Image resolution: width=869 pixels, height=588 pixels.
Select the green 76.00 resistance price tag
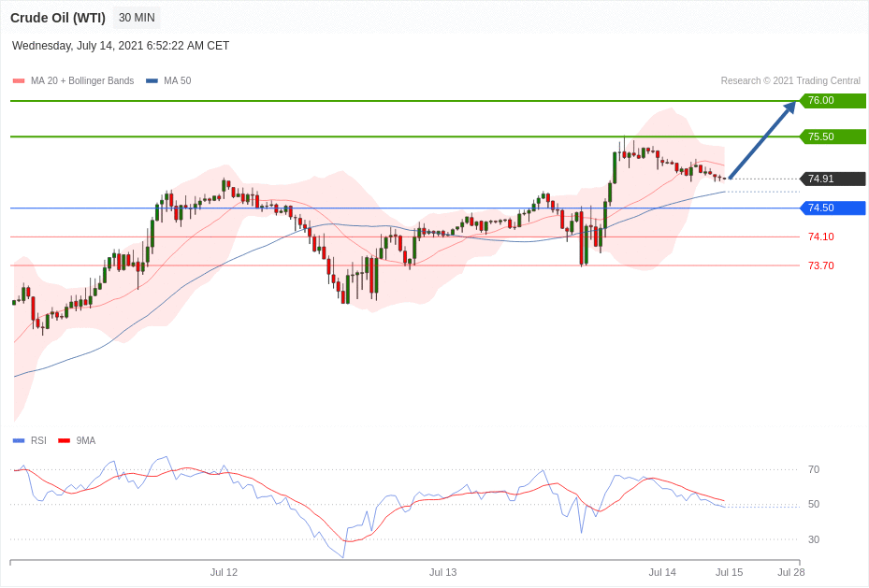coord(832,101)
